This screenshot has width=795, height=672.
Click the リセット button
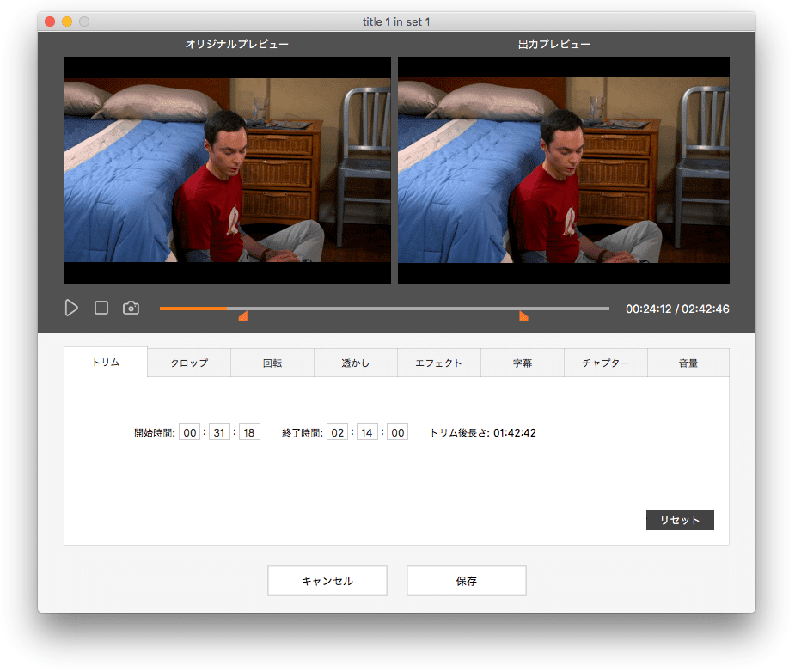(680, 520)
